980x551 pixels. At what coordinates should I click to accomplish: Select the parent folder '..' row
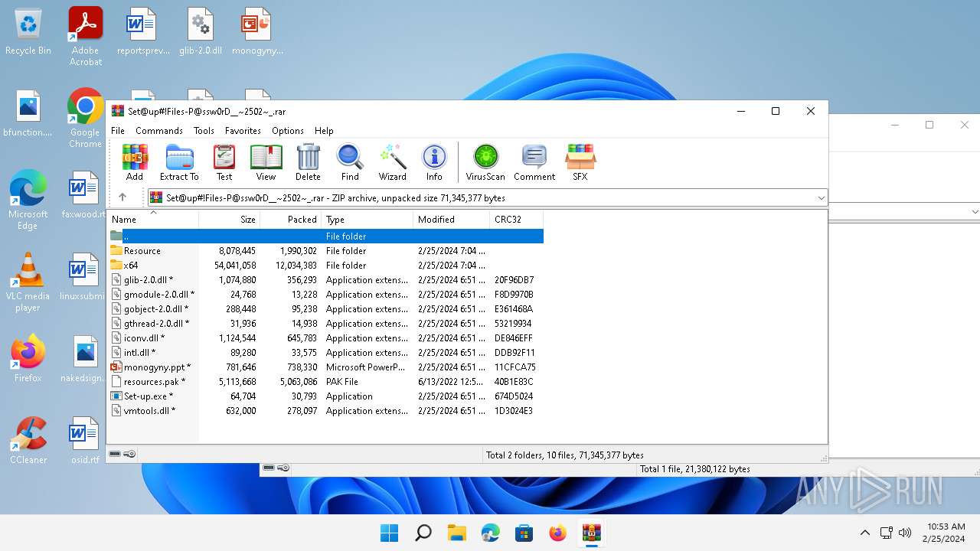[325, 236]
